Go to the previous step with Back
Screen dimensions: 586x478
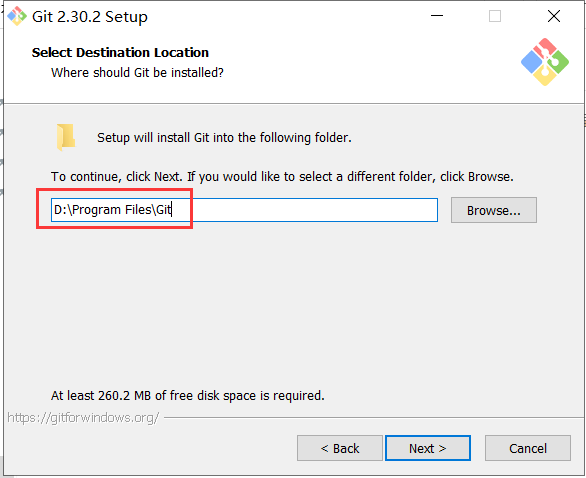[340, 448]
